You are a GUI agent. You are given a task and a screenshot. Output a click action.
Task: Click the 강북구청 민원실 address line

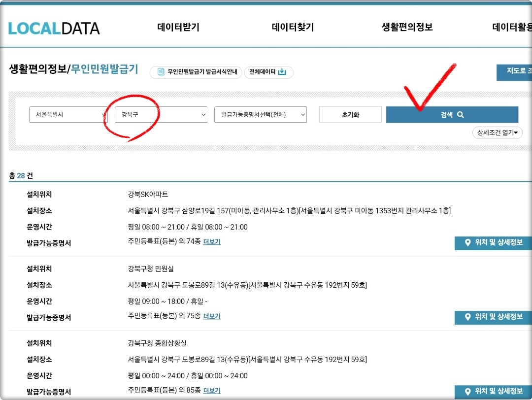(x=247, y=285)
